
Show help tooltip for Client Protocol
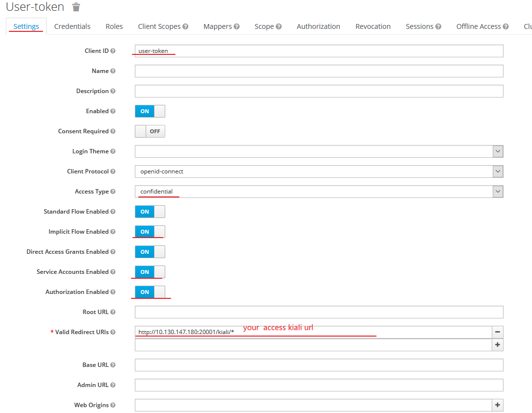113,171
